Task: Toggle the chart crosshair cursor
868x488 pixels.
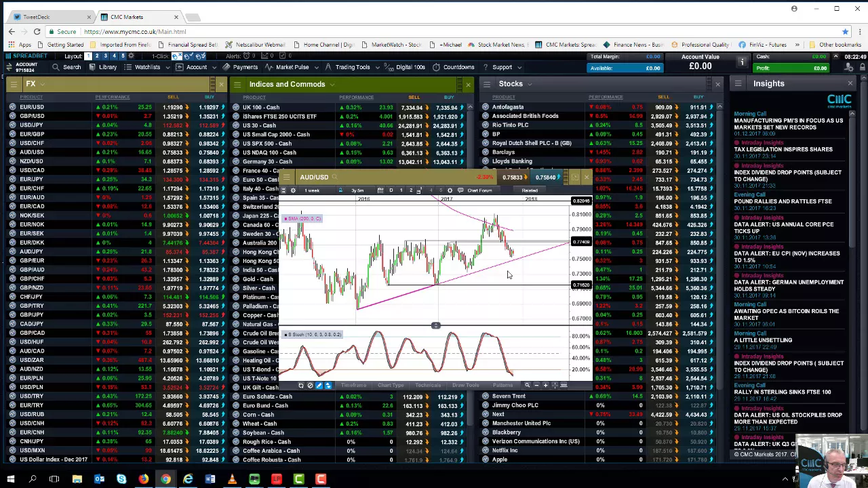Action: [555, 385]
